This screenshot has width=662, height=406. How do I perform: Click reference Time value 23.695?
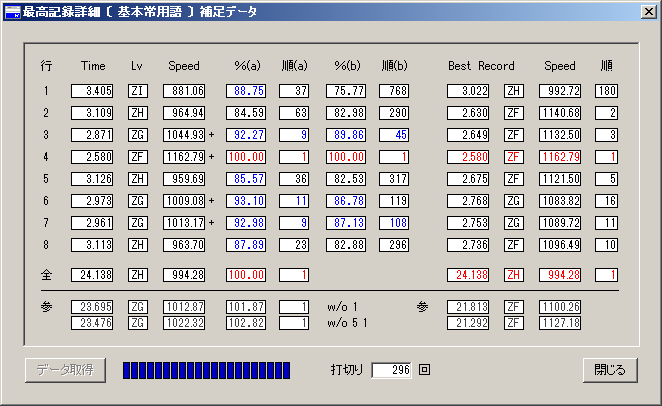coord(92,307)
